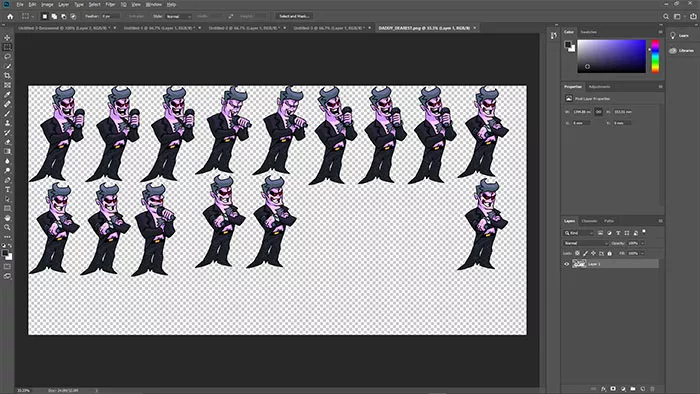This screenshot has width=700, height=394.
Task: Switch to the Adjustments tab
Action: (599, 87)
